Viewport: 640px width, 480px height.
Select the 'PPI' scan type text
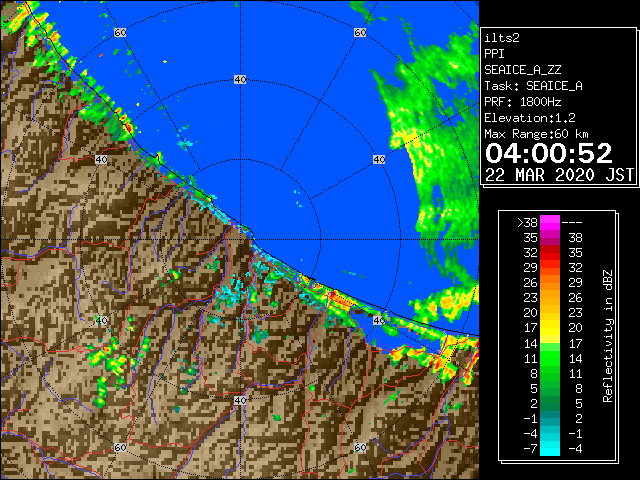pyautogui.click(x=494, y=54)
